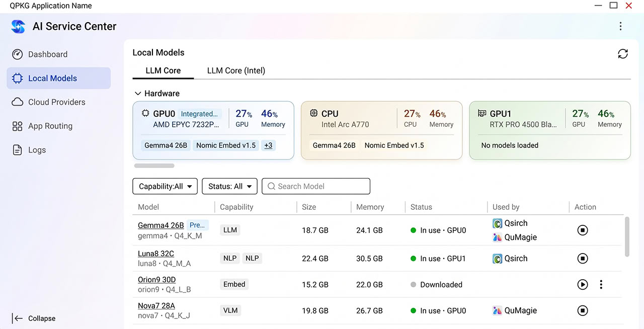This screenshot has height=329, width=644.
Task: Click the GPU0 chip icon
Action: tap(145, 114)
